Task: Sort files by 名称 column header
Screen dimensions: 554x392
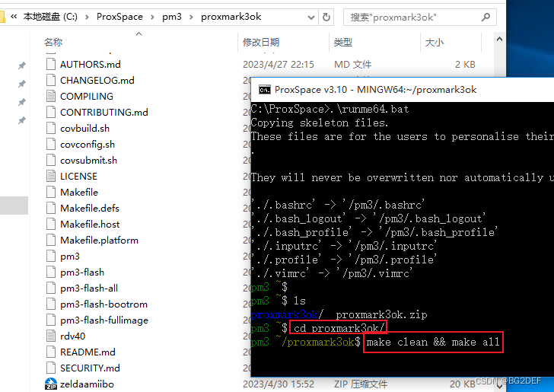Action: pos(53,43)
